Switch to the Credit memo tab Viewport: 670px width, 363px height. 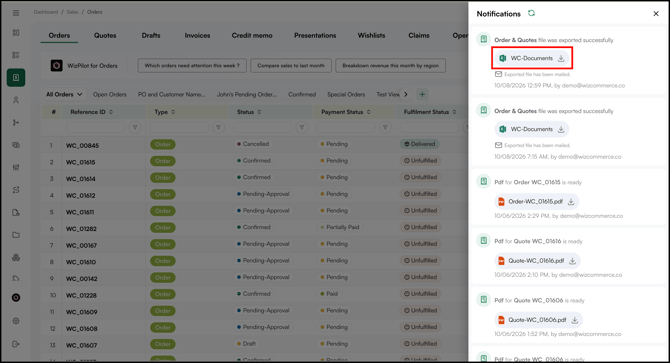click(252, 35)
